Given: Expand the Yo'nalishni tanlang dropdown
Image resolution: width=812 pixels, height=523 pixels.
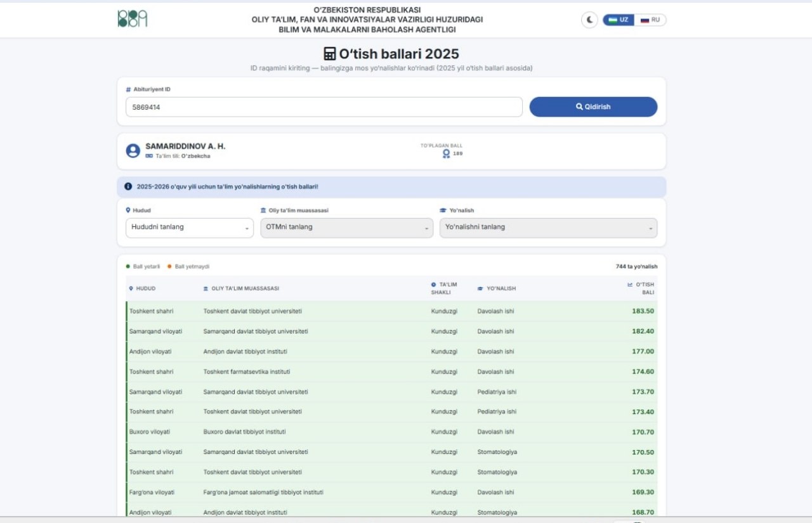Looking at the screenshot, I should click(548, 228).
